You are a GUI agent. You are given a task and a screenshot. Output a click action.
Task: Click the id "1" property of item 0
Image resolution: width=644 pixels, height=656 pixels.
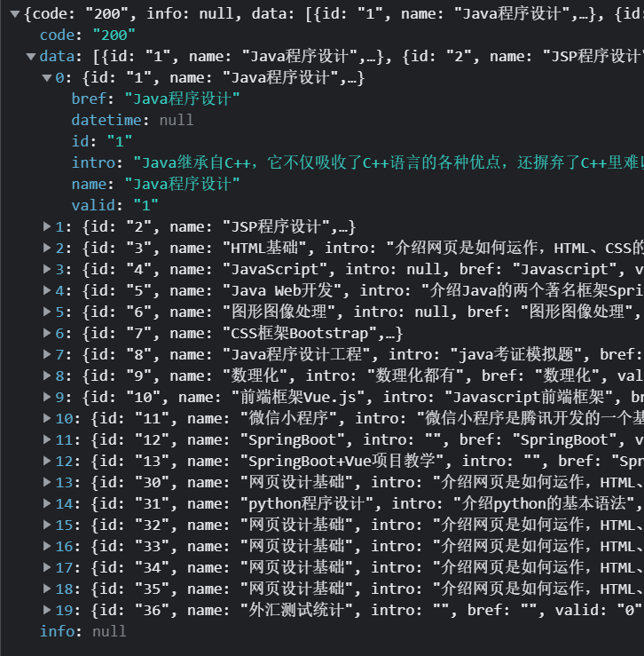102,142
